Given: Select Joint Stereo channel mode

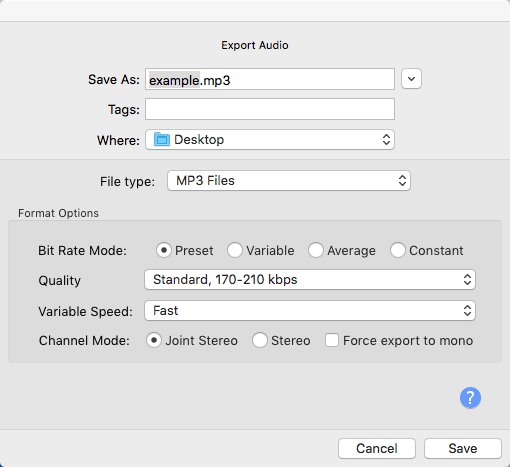Looking at the screenshot, I should click(154, 340).
